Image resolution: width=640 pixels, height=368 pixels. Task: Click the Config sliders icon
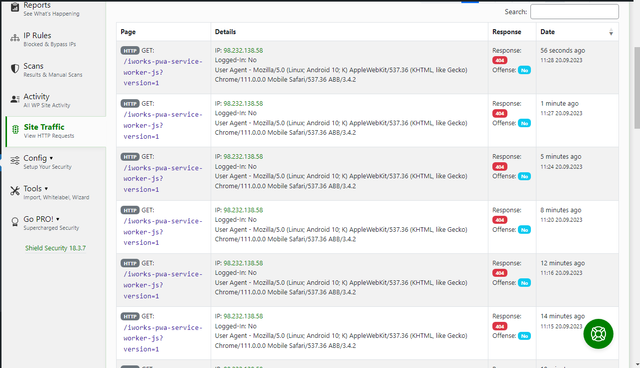(15, 161)
